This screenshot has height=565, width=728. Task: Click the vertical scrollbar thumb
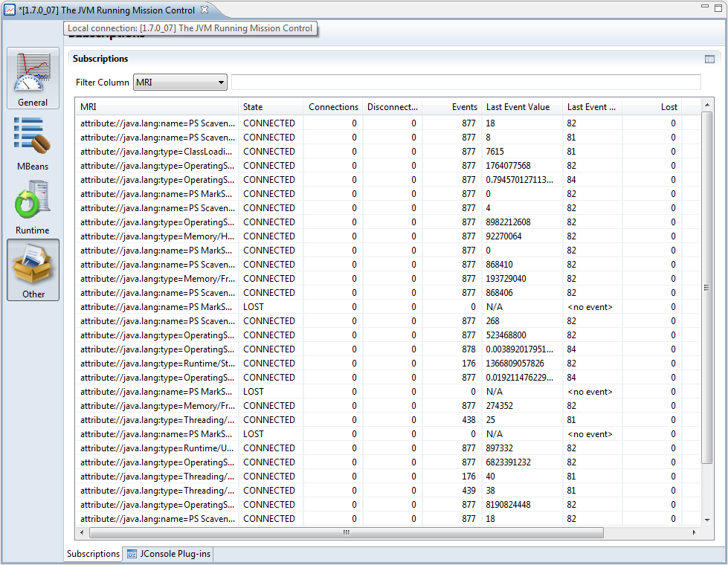tap(707, 288)
